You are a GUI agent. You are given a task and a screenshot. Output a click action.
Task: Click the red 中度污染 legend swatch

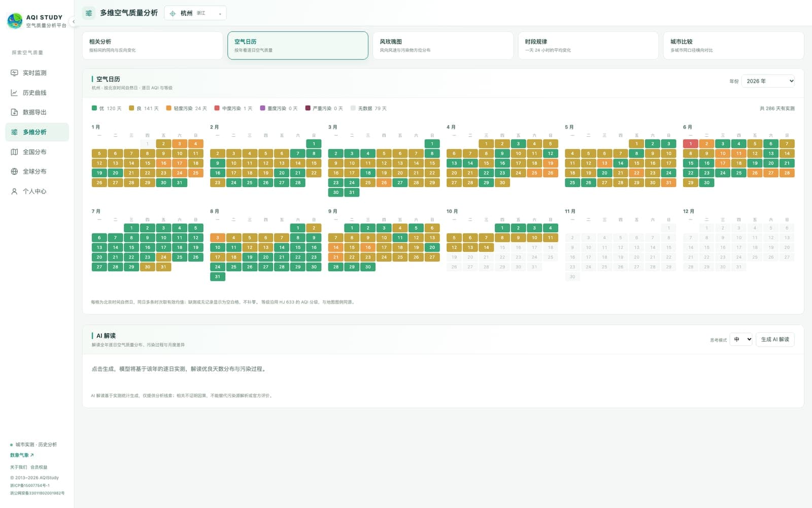(x=217, y=108)
